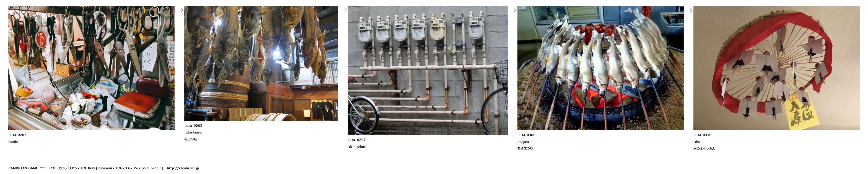Click the arrow between LEAF 0207 and 0306

point(512,10)
